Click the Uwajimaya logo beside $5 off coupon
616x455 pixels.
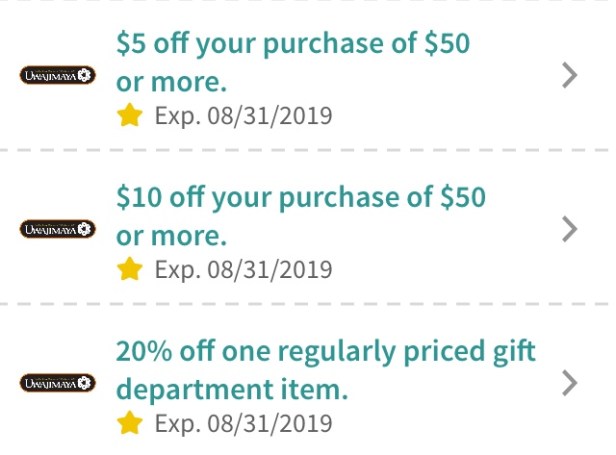tap(57, 76)
